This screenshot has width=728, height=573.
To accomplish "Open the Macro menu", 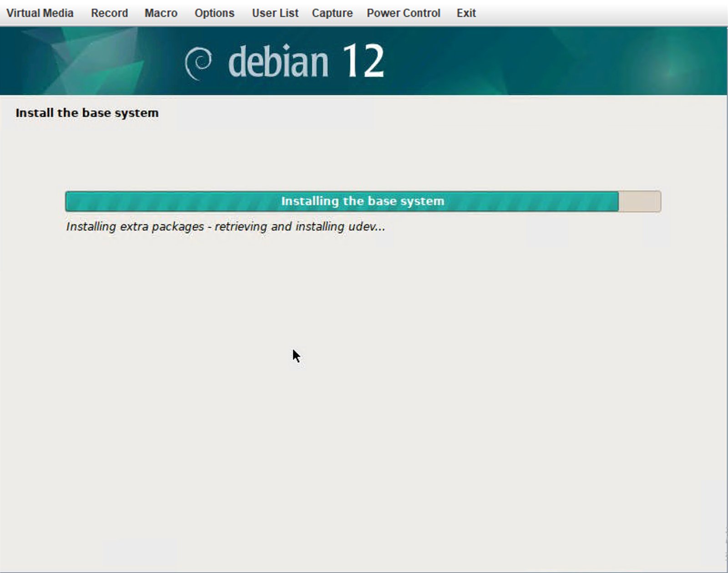I will pos(161,13).
